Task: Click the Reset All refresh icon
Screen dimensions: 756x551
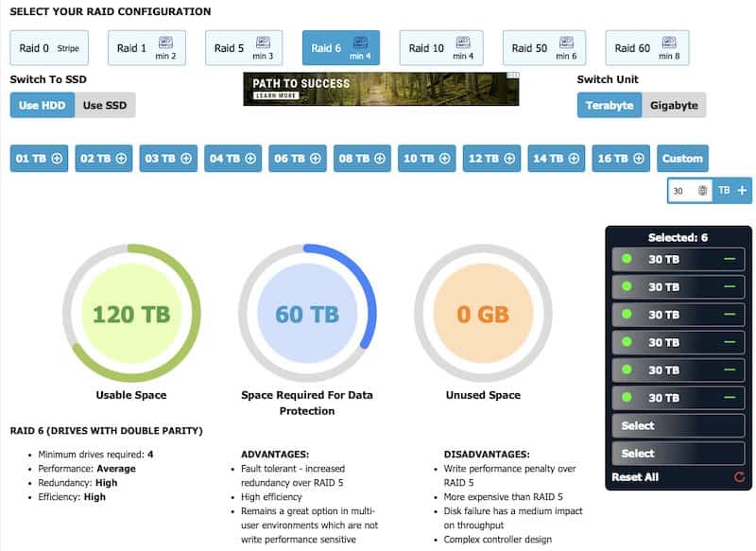Action: [739, 477]
